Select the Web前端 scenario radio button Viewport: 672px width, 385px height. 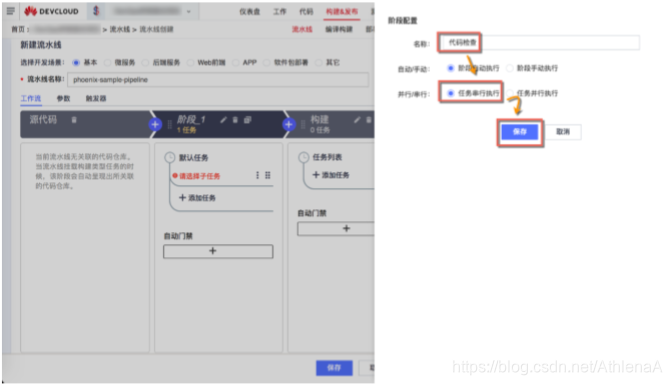pos(190,63)
